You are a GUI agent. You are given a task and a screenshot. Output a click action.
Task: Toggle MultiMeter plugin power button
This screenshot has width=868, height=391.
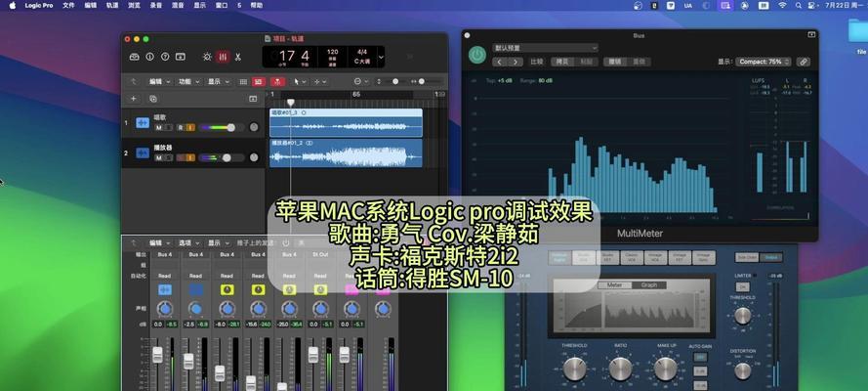[x=477, y=55]
